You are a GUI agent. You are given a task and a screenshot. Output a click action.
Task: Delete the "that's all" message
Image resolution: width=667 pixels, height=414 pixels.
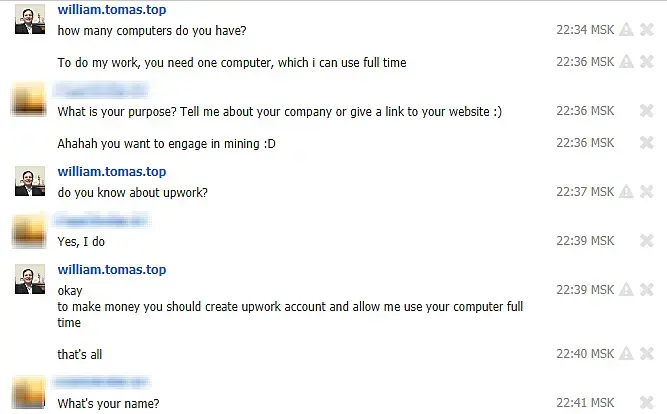tap(647, 354)
